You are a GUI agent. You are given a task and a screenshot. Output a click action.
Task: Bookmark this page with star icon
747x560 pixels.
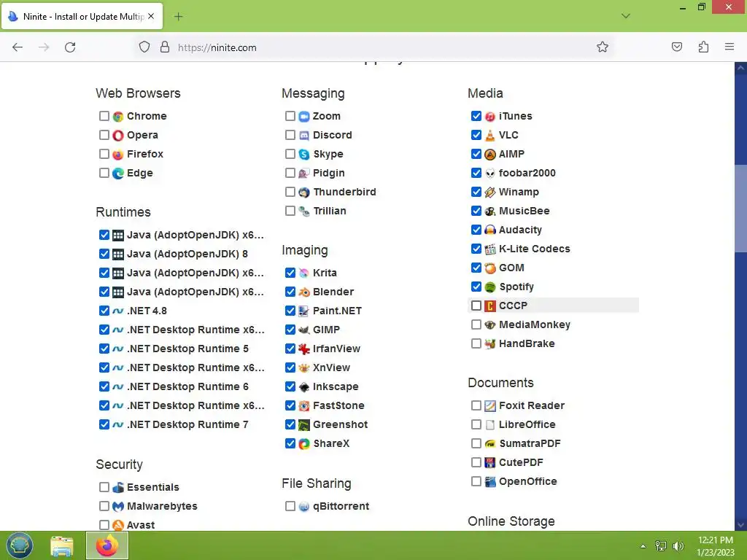coord(602,47)
